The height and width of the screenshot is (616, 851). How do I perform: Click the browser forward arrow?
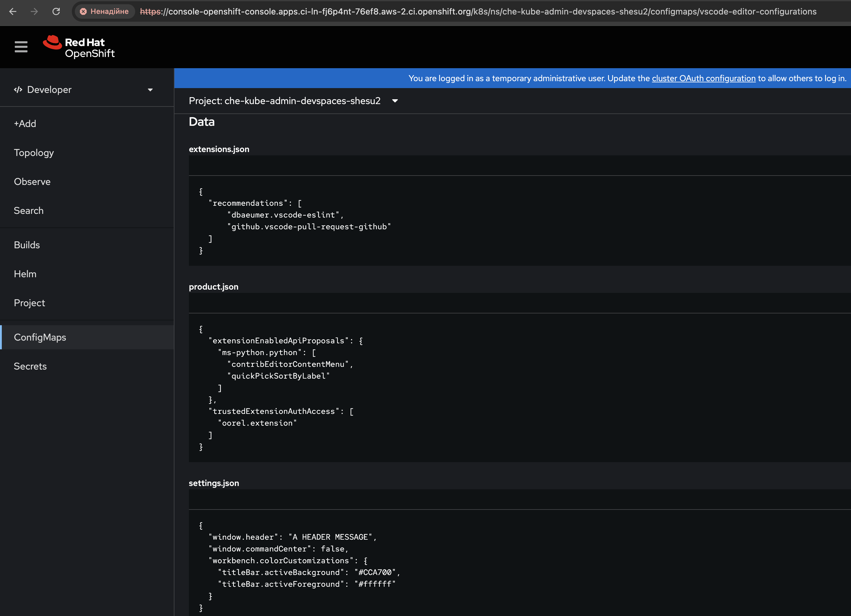point(34,11)
